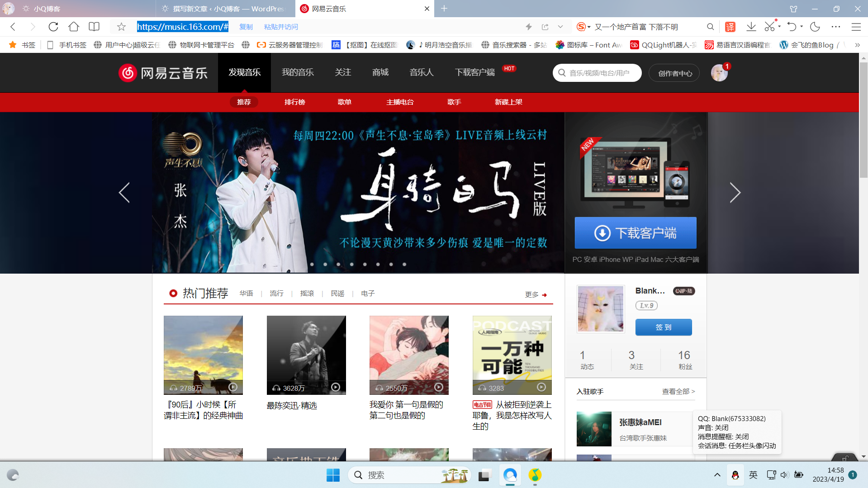Select 新碟上架 sub-navigation tab
Screen dimensions: 868x488
[x=508, y=102]
